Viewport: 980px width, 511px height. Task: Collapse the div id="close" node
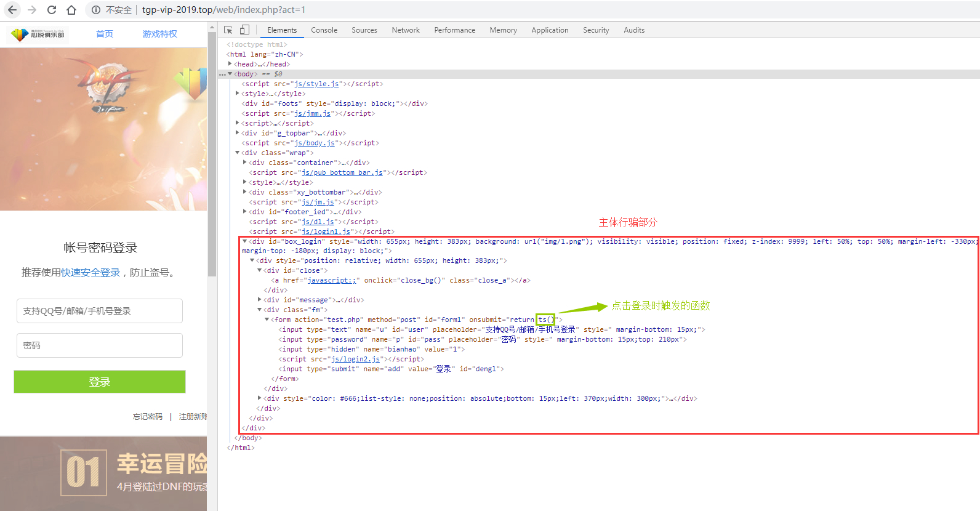pyautogui.click(x=260, y=270)
